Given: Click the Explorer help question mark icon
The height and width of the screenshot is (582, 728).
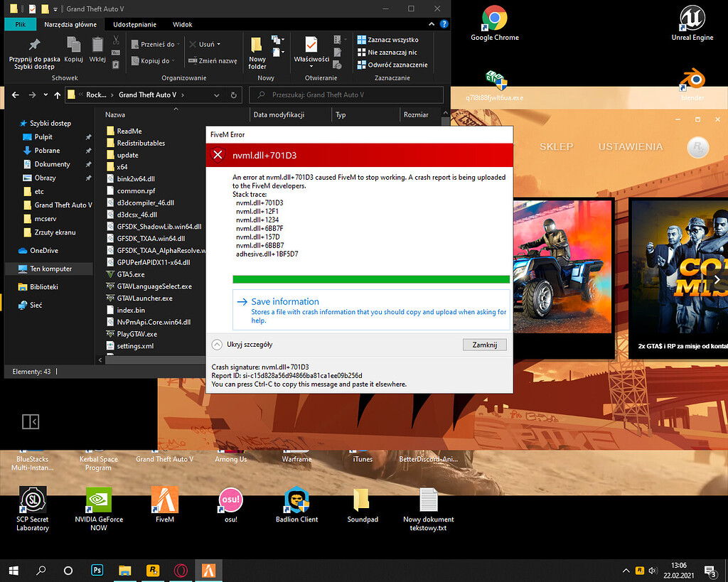Looking at the screenshot, I should point(444,24).
